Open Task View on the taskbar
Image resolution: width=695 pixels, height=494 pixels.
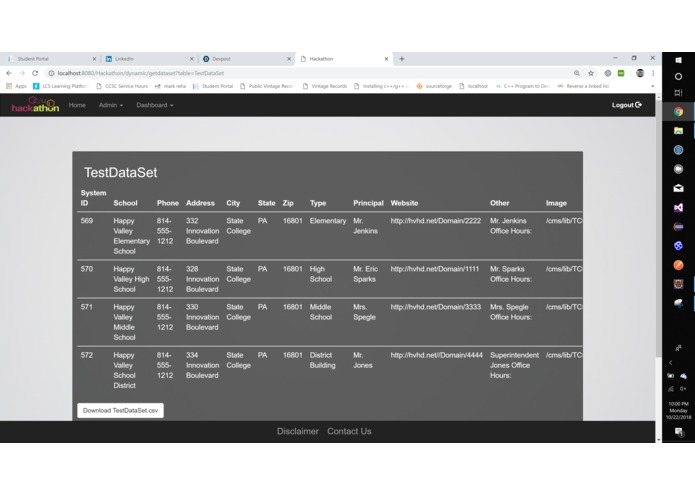(x=678, y=93)
